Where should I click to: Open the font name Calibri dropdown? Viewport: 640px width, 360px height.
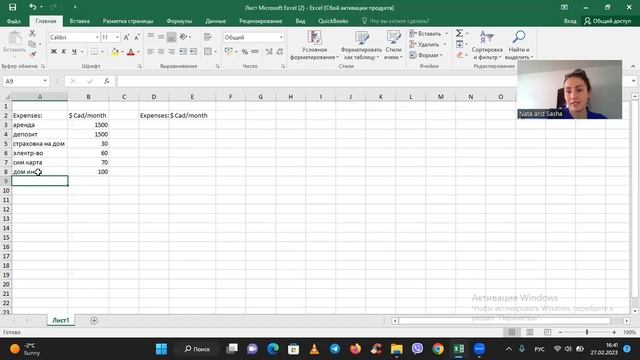pyautogui.click(x=97, y=37)
